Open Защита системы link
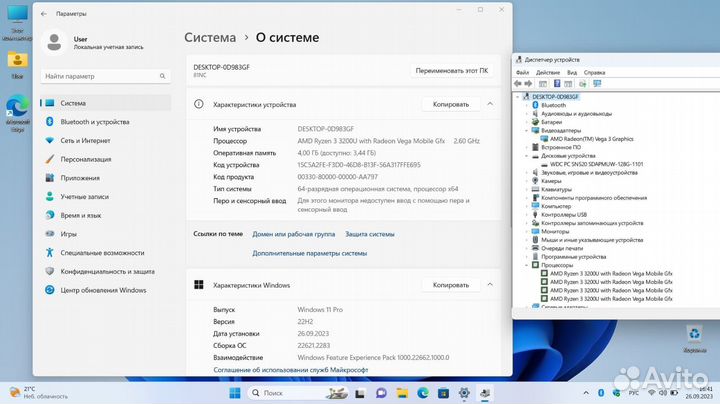Image resolution: width=720 pixels, height=404 pixels. click(370, 234)
